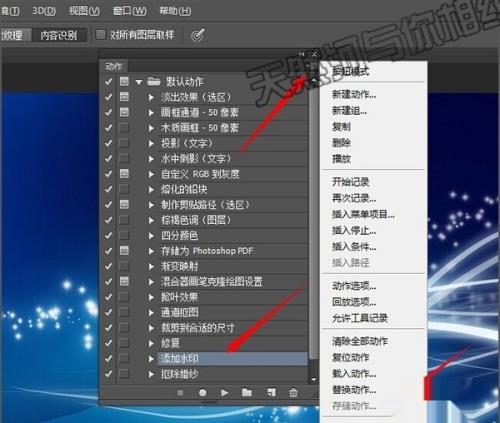The width and height of the screenshot is (500, 423).
Task: Expand the 画框通道 - 50 像素 action
Action: [151, 113]
